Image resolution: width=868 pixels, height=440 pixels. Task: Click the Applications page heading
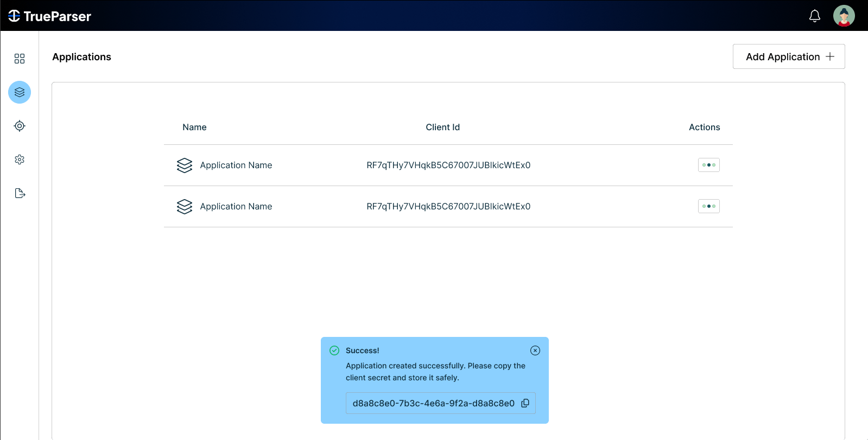point(81,57)
